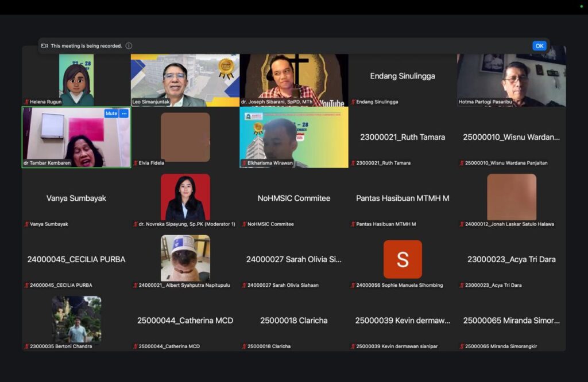Viewport: 588px width, 382px height.
Task: Click the muted mic icon for Vanya Sumbayak
Action: click(26, 224)
